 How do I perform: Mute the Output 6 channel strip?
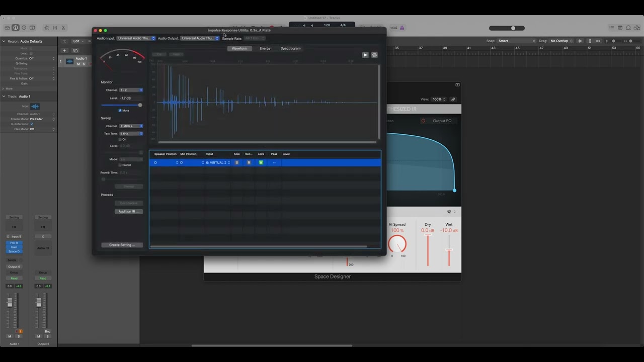38,336
